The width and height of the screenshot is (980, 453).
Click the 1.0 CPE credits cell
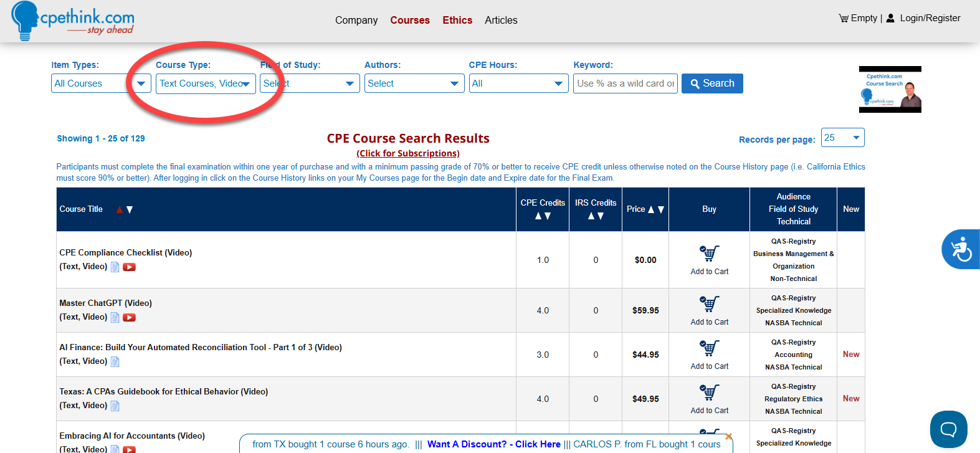[543, 260]
